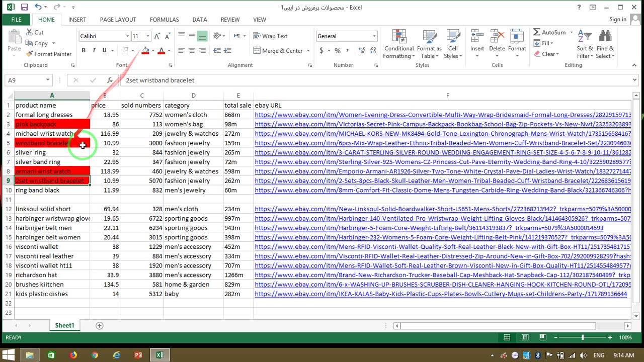Switch to Page Break Preview in status bar
This screenshot has height=362, width=644.
(x=542, y=337)
